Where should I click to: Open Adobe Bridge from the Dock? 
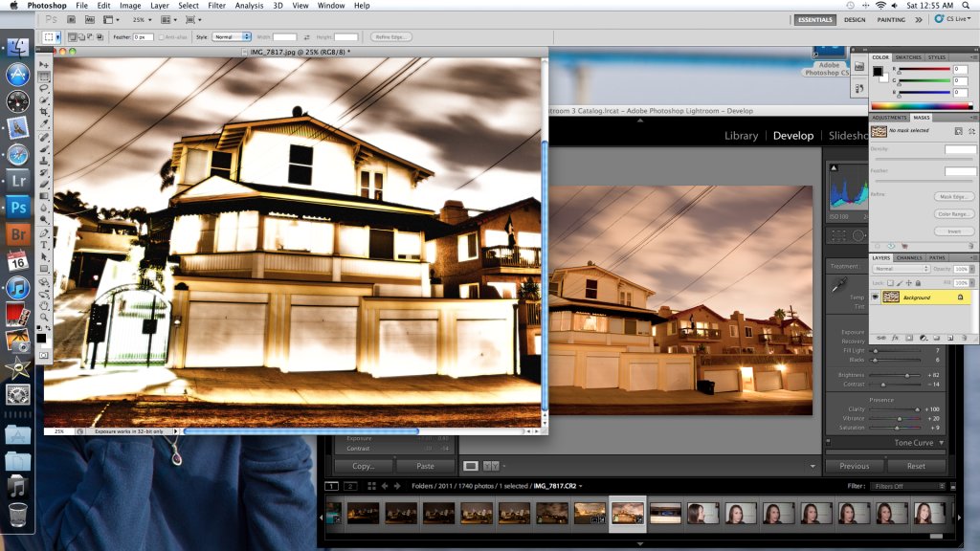point(18,234)
